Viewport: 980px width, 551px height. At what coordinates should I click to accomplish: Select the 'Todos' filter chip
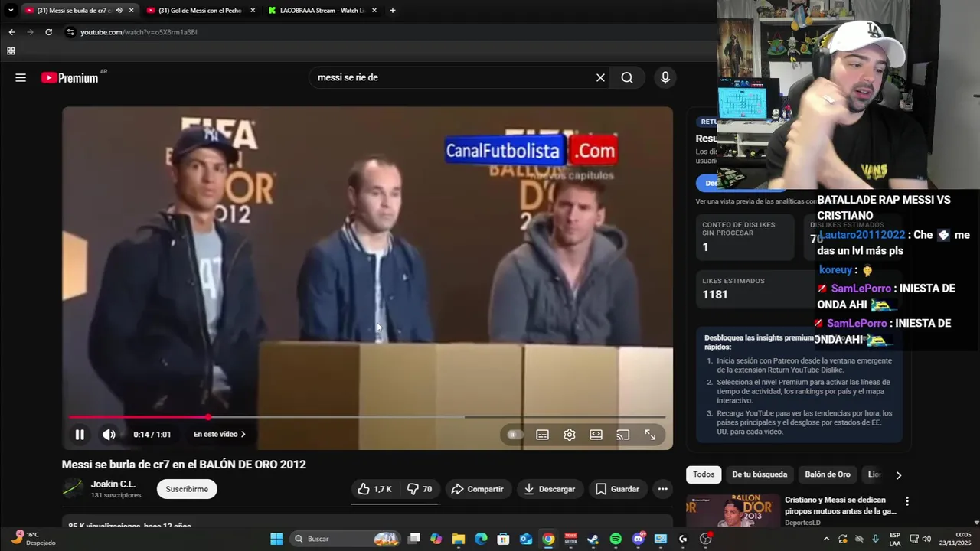click(704, 474)
